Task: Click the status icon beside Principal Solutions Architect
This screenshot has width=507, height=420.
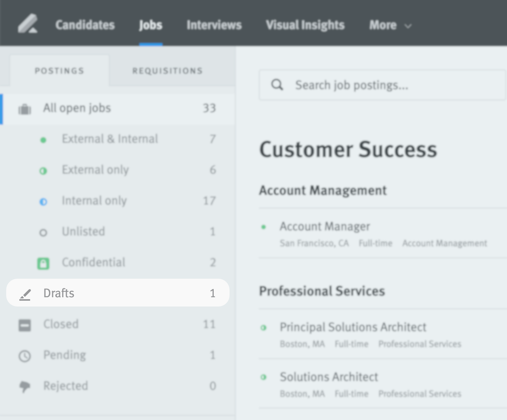Action: click(x=264, y=328)
